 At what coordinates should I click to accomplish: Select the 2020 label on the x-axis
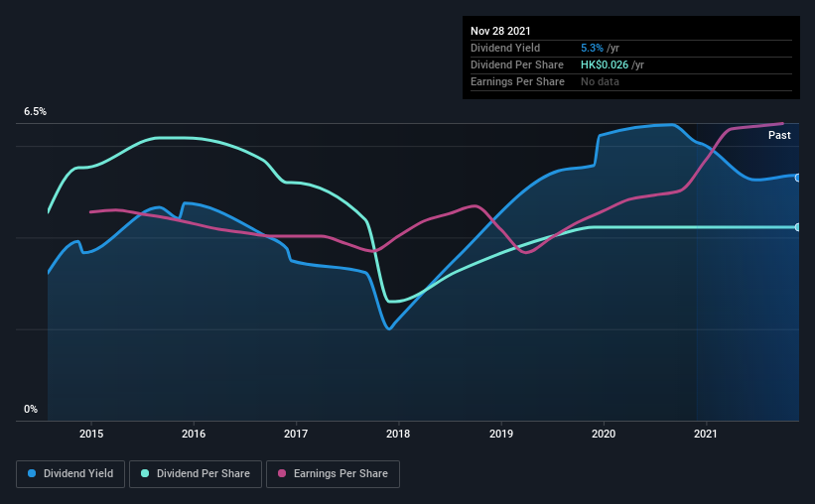[604, 434]
